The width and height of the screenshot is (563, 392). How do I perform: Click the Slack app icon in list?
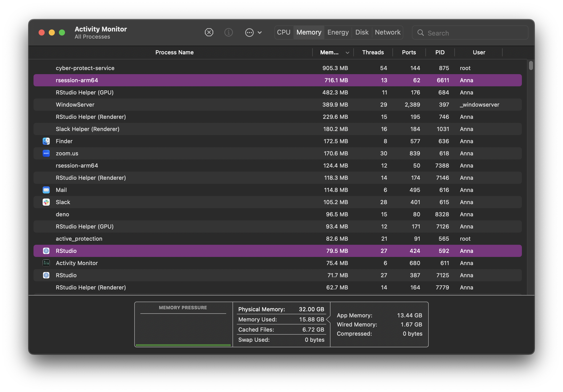point(46,202)
